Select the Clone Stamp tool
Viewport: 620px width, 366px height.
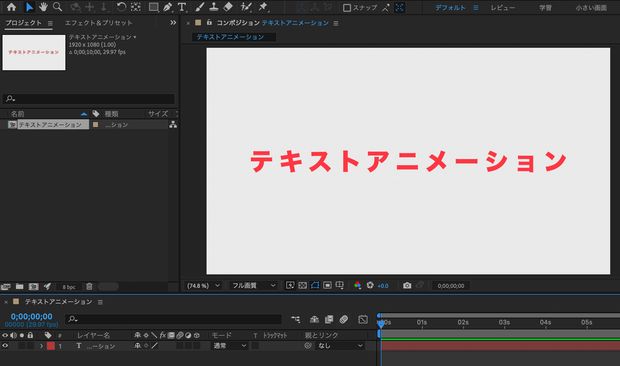point(214,7)
